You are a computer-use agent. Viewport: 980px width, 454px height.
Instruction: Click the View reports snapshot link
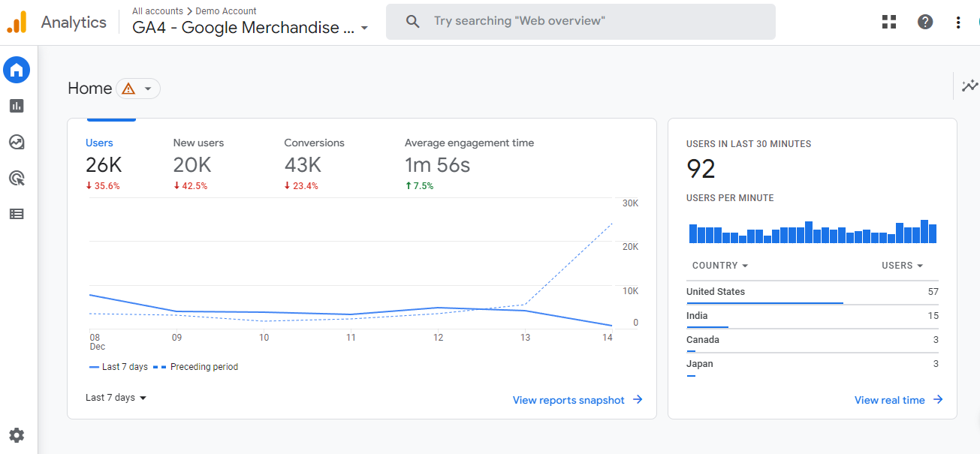pyautogui.click(x=568, y=400)
